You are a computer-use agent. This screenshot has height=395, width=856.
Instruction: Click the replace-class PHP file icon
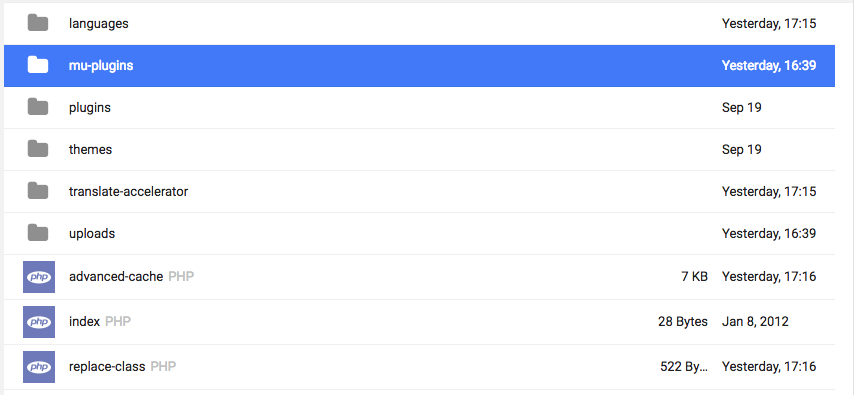39,367
